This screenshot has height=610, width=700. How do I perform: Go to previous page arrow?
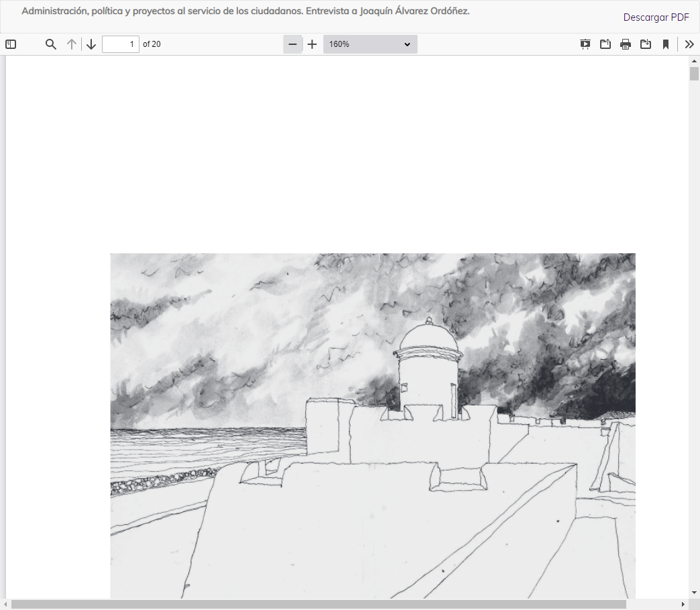click(x=72, y=44)
